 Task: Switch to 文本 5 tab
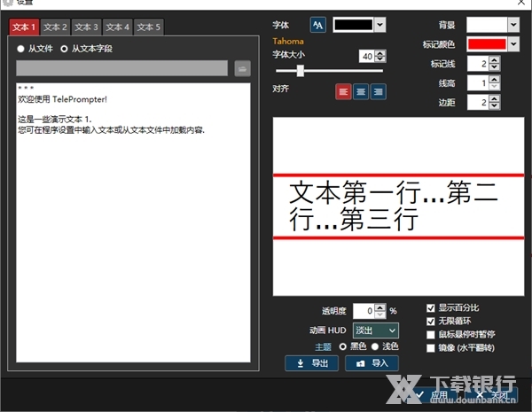pos(149,27)
